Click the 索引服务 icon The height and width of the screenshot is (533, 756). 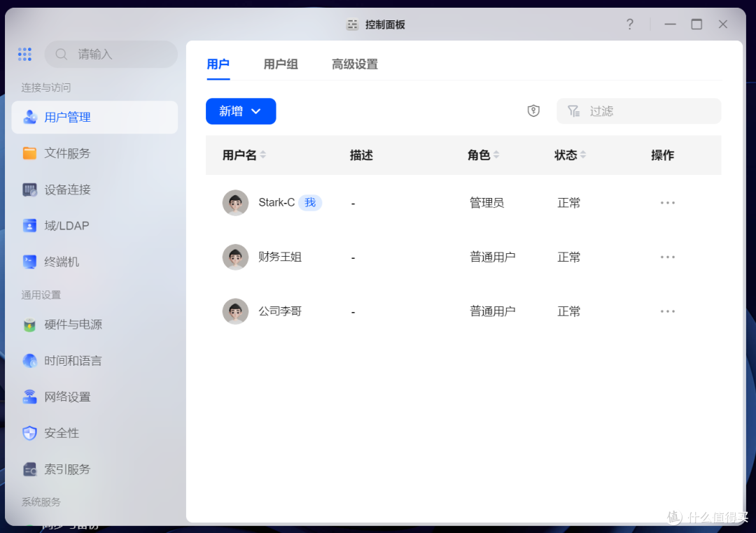coord(30,469)
